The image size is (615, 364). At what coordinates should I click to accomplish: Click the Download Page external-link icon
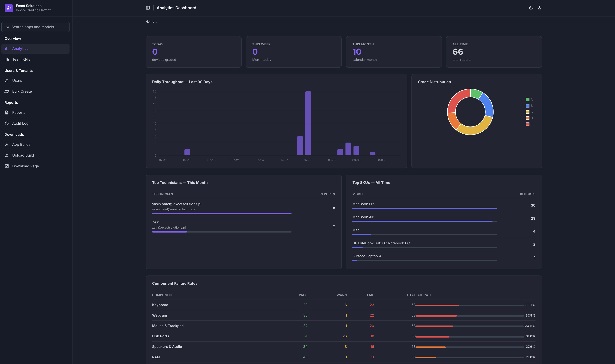pyautogui.click(x=7, y=166)
